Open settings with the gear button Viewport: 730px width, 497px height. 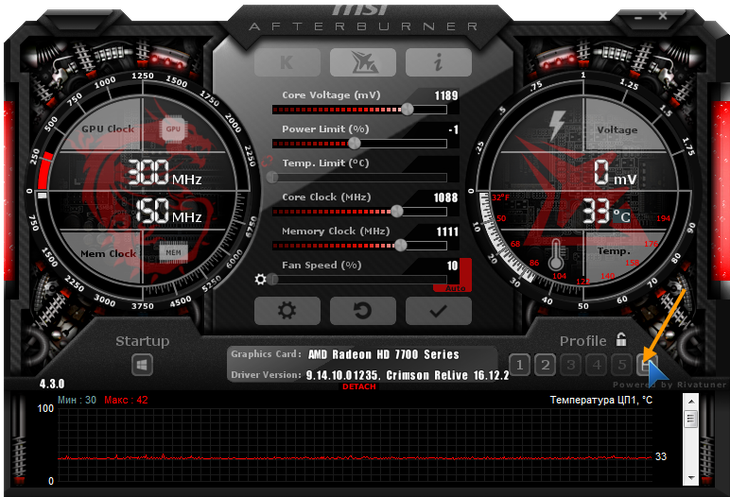(x=287, y=310)
